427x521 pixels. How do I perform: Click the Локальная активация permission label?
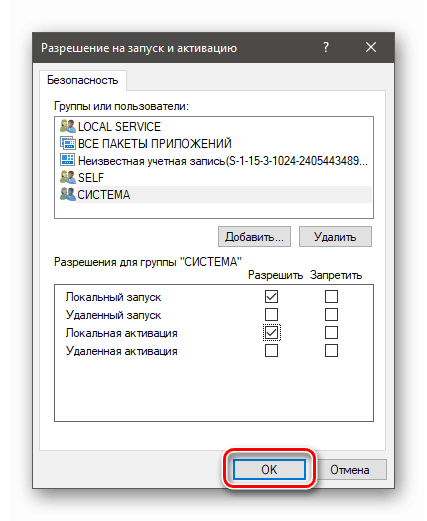tap(122, 333)
